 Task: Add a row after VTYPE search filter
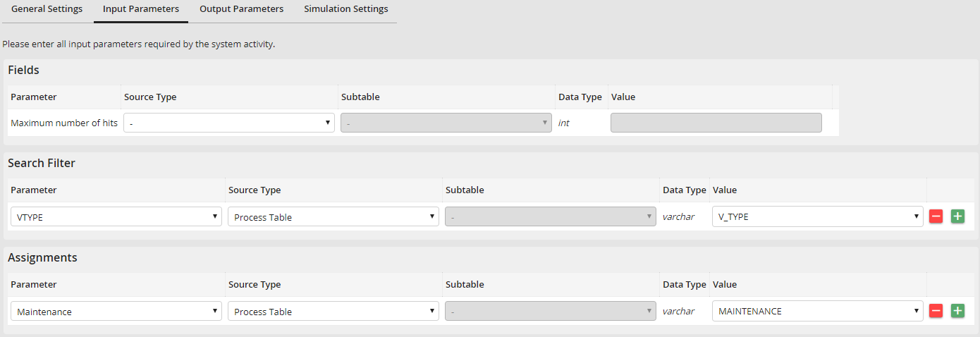(957, 216)
